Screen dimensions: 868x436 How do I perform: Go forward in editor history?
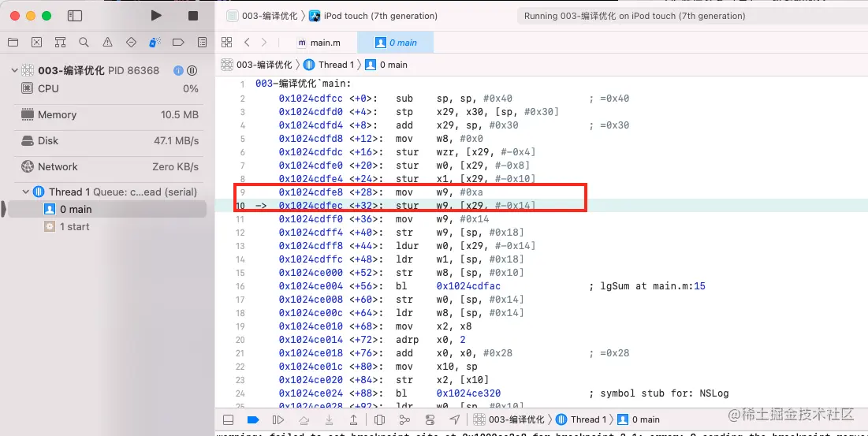coord(264,42)
